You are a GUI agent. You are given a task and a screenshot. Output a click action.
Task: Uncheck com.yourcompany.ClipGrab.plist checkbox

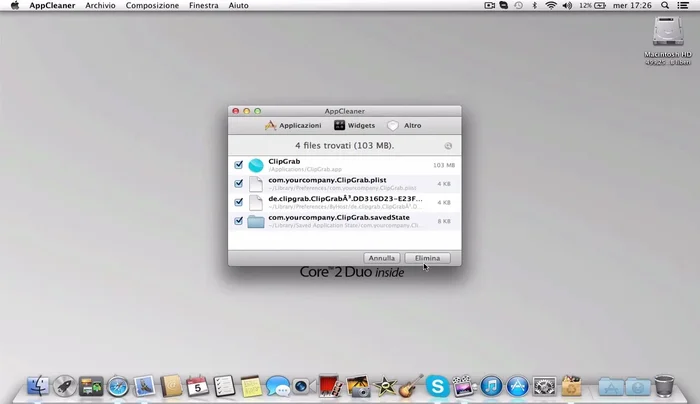click(x=238, y=184)
